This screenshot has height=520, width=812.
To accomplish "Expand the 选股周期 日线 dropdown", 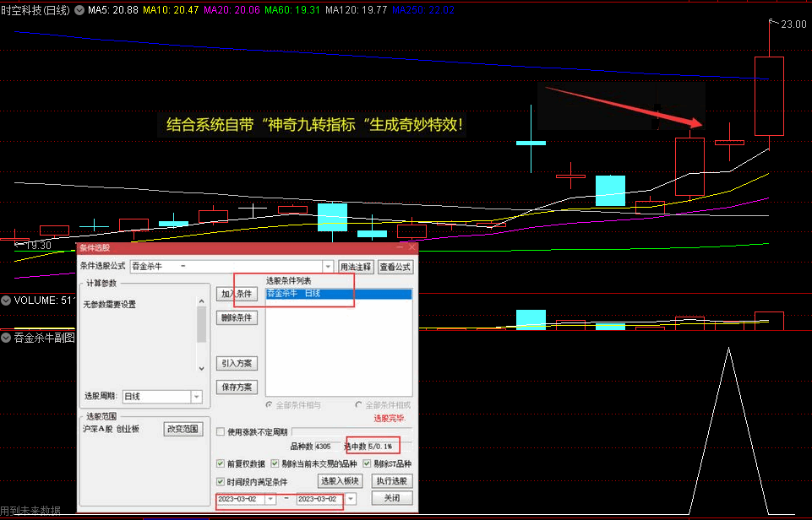I will pos(196,397).
